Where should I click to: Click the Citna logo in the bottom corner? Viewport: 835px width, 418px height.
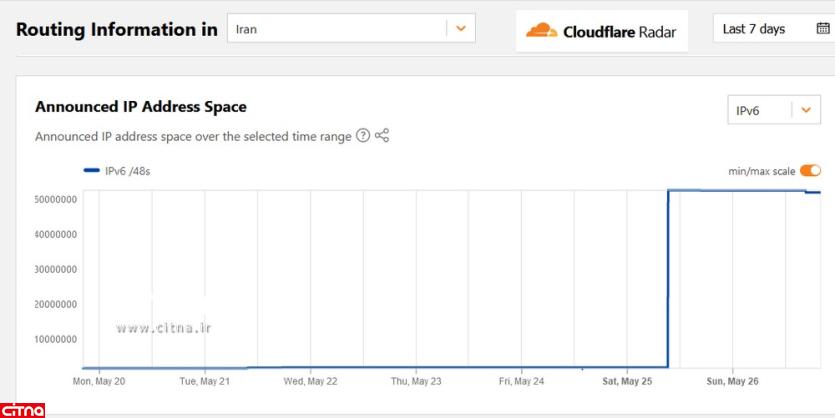coord(23,410)
